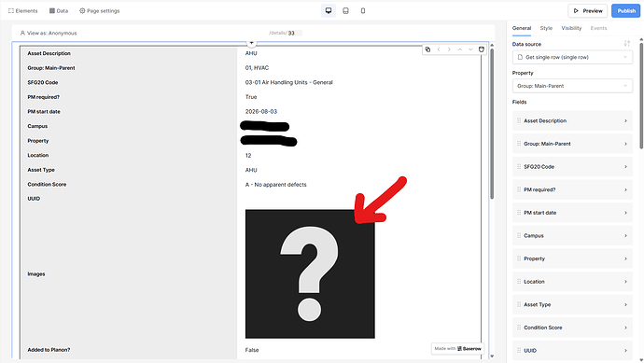Click the question mark placeholder image

(310, 274)
